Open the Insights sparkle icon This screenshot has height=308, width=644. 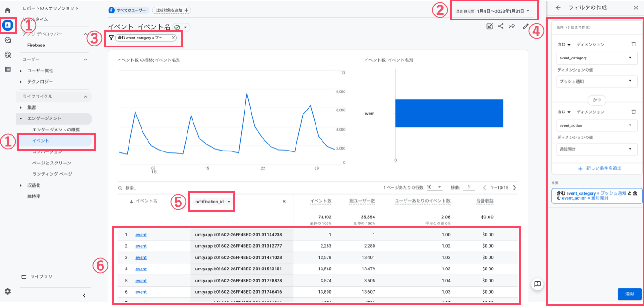[x=512, y=26]
